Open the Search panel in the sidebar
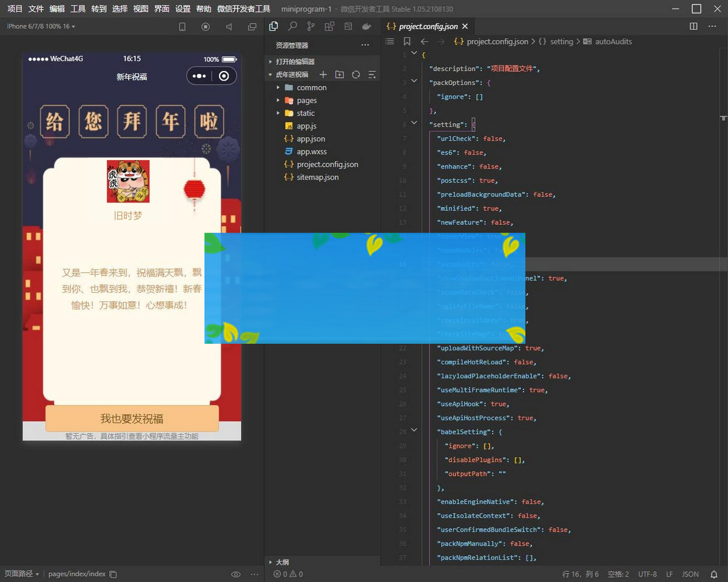This screenshot has width=728, height=582. point(292,27)
